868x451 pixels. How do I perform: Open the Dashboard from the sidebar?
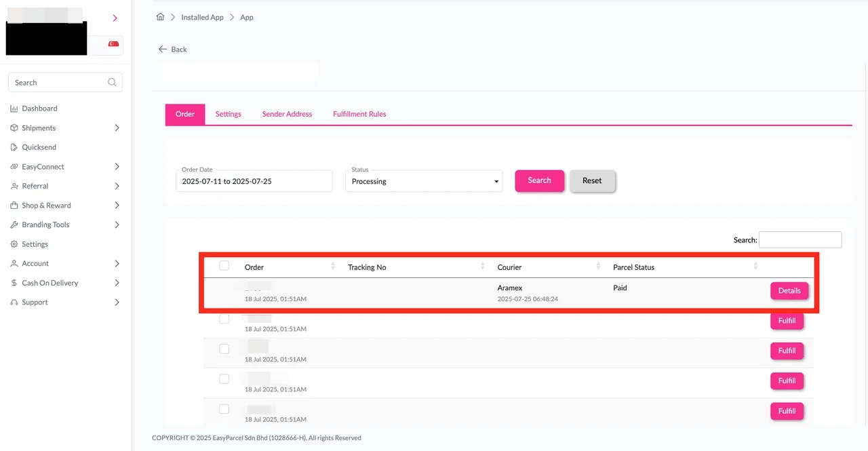pyautogui.click(x=39, y=108)
